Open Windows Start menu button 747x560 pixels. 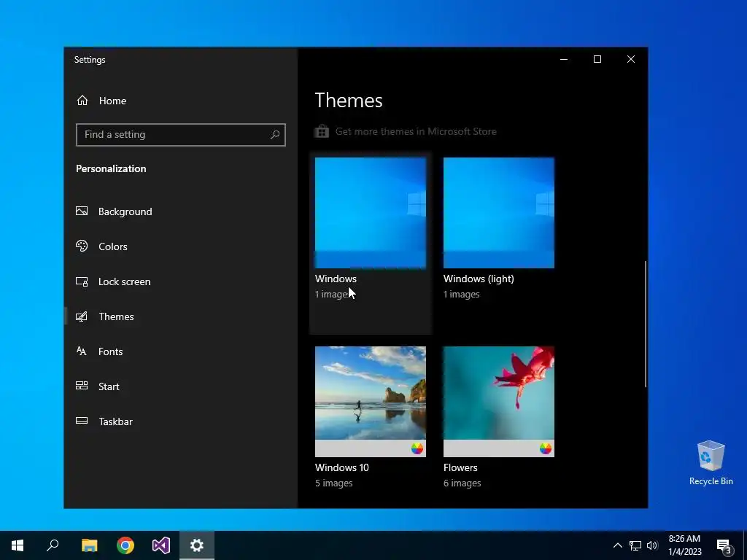(18, 545)
